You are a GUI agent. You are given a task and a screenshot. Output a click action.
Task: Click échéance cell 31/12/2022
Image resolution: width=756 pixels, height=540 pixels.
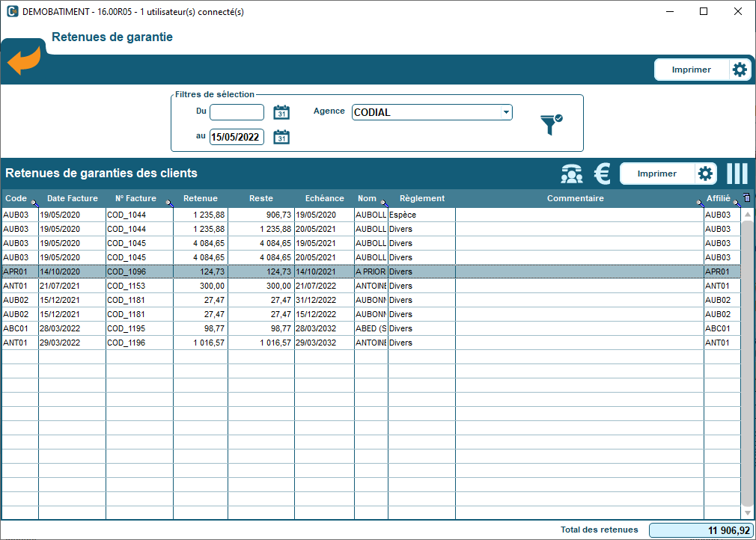pyautogui.click(x=324, y=300)
